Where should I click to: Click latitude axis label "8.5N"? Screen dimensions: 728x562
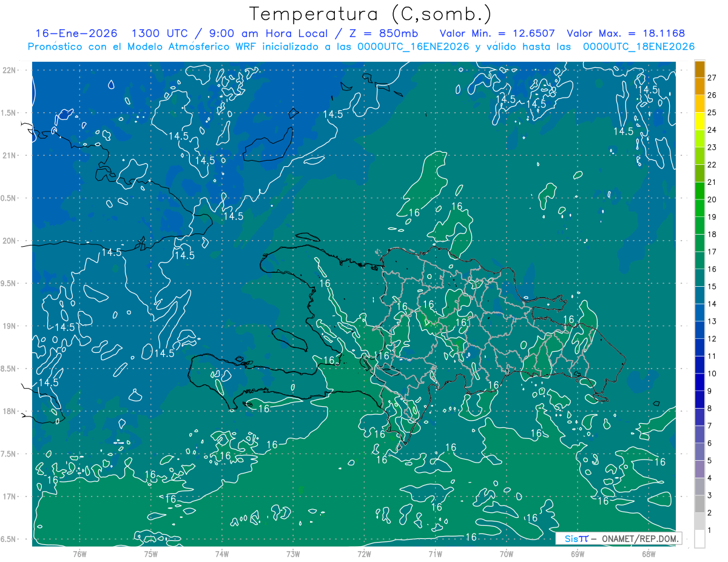(8, 369)
